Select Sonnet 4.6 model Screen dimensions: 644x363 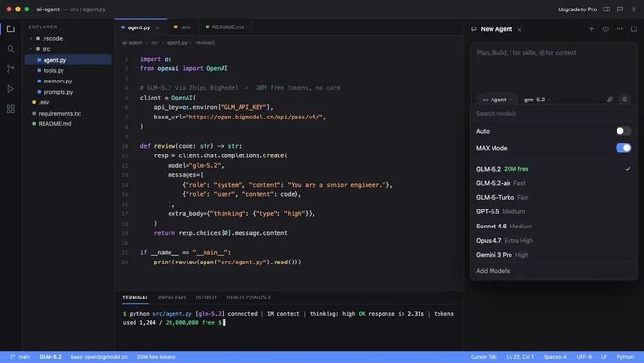[553, 227]
